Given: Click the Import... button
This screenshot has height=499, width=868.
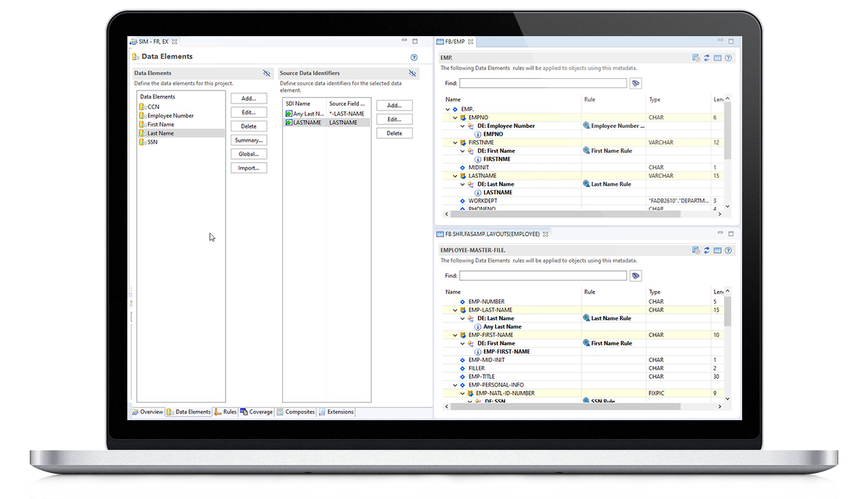Looking at the screenshot, I should [x=249, y=168].
